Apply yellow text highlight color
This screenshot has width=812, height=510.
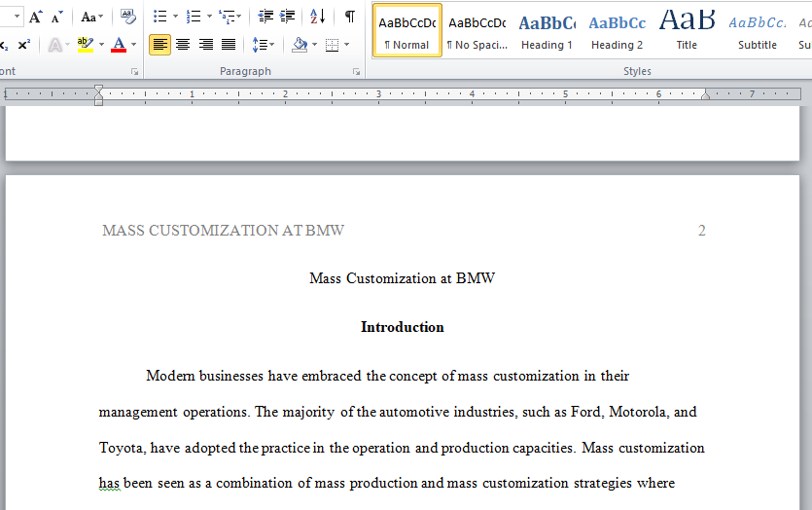coord(85,45)
